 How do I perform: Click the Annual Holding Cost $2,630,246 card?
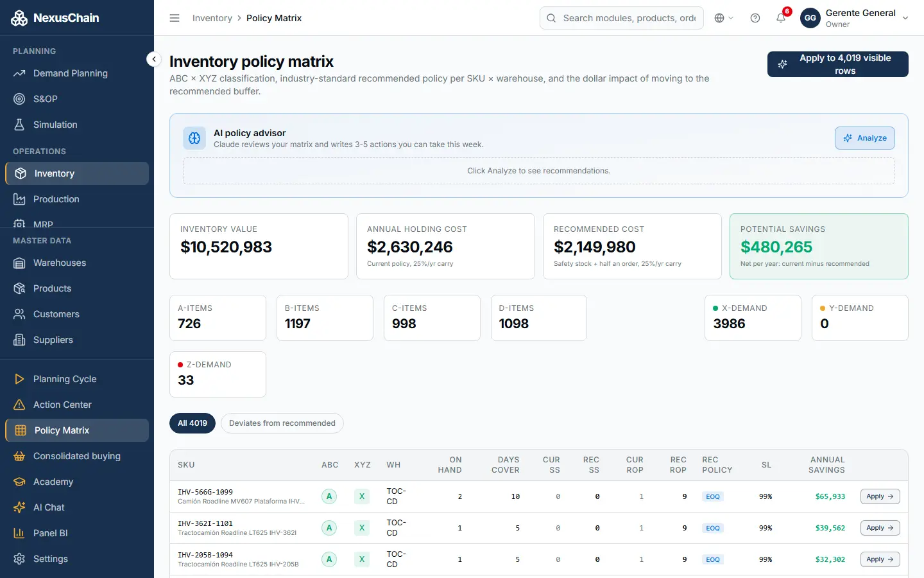(445, 247)
